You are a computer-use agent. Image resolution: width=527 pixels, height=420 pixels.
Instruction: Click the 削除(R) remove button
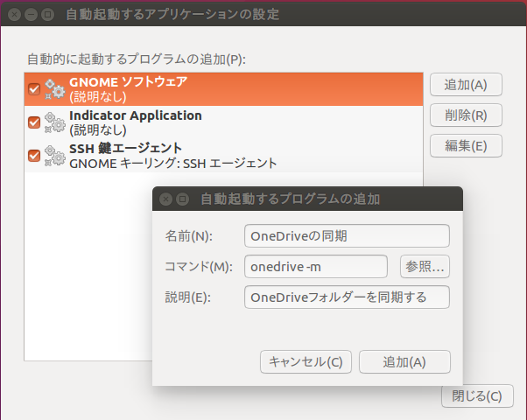[x=466, y=115]
